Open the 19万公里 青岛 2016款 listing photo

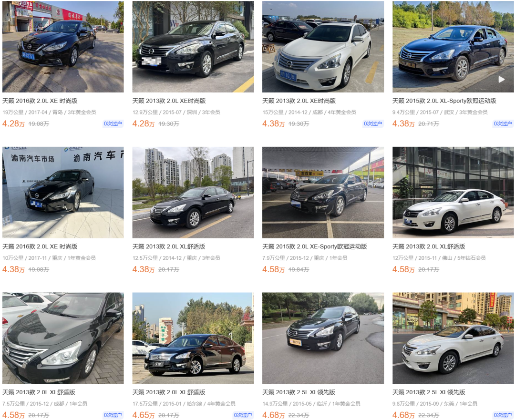point(63,47)
